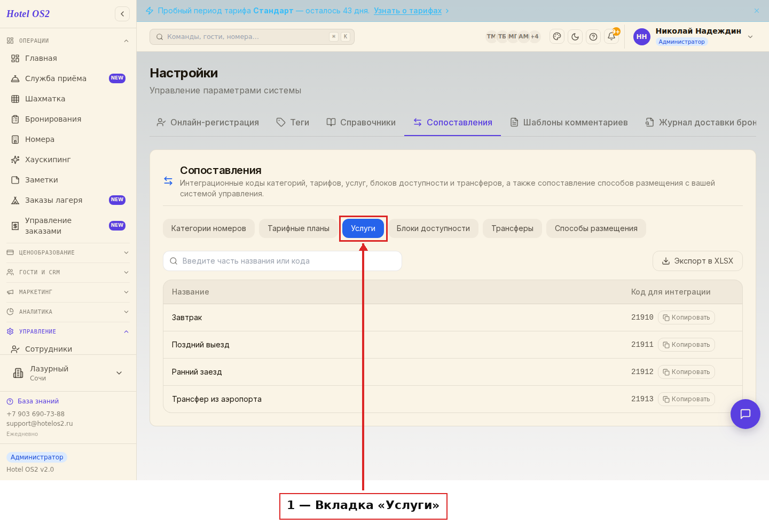The width and height of the screenshot is (769, 532).
Task: Open the Лазурный hotel selector dropdown
Action: click(x=68, y=373)
